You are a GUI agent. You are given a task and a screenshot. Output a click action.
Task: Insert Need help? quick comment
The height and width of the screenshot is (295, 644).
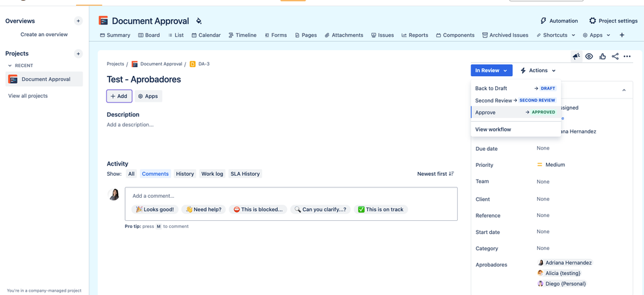[204, 209]
